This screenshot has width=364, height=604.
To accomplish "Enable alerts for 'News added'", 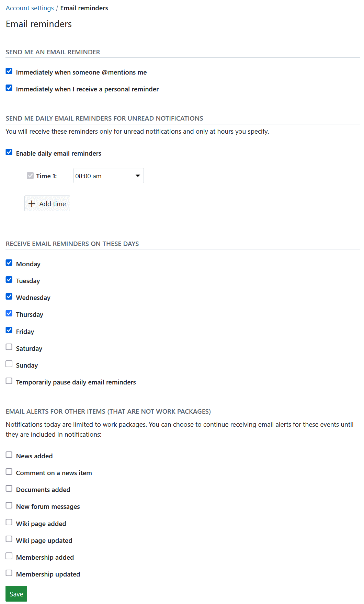I will 9,455.
